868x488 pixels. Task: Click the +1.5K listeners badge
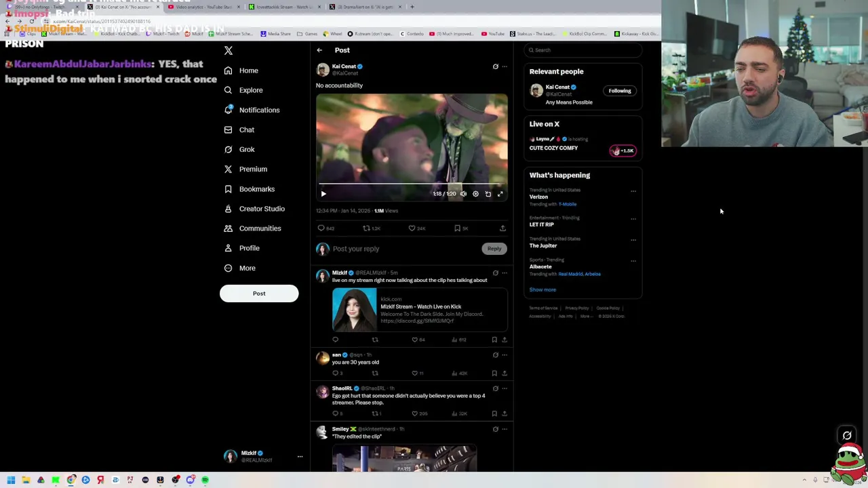tap(623, 150)
